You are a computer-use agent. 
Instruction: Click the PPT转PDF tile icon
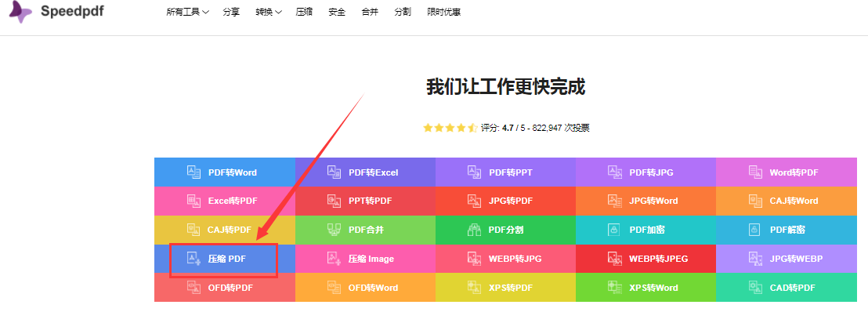tap(334, 201)
